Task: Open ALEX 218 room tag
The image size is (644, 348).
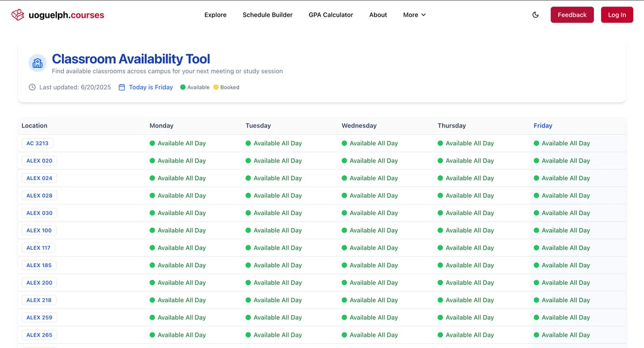Action: pyautogui.click(x=39, y=300)
